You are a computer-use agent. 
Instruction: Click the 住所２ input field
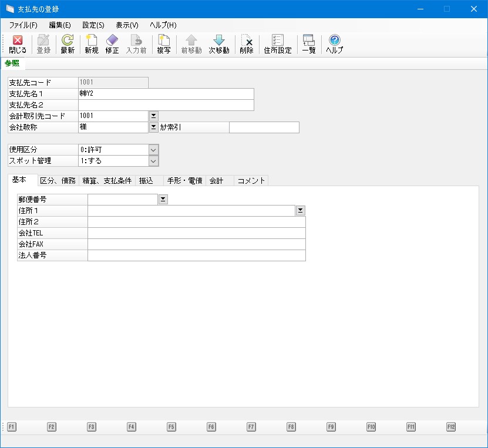tap(197, 222)
